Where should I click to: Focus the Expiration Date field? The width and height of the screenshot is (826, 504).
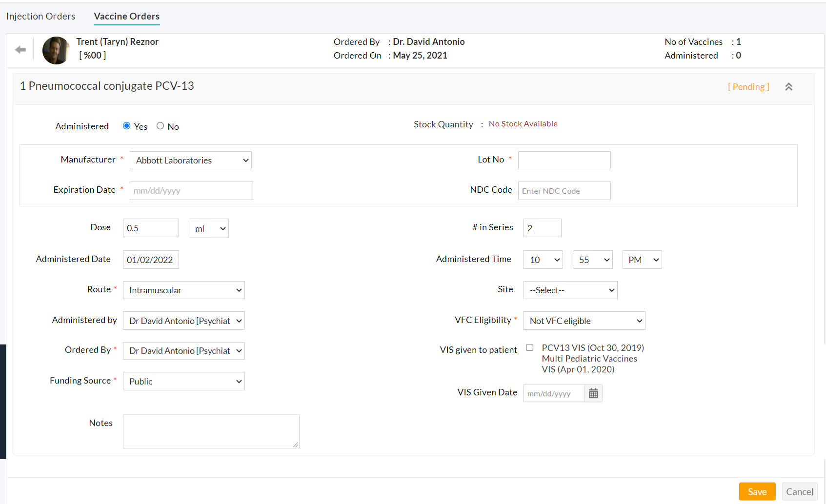coord(191,191)
